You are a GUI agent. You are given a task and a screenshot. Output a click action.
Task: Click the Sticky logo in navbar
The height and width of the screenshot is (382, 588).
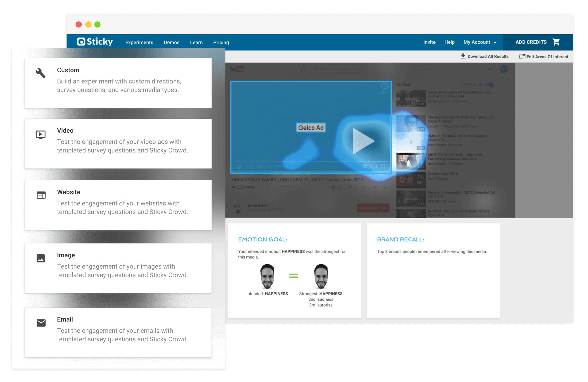click(95, 42)
